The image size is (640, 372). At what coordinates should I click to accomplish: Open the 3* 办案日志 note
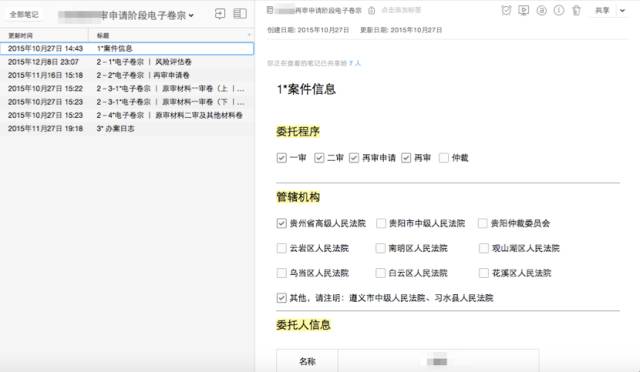tap(127, 128)
